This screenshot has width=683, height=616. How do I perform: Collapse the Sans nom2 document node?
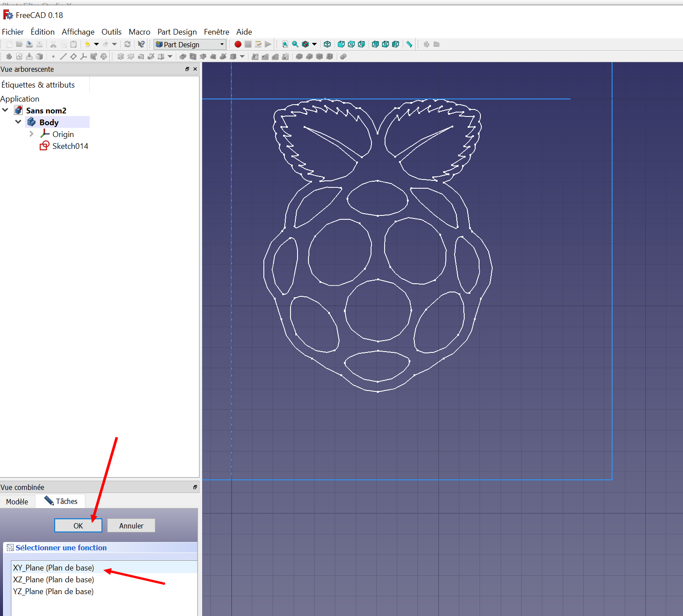point(5,110)
